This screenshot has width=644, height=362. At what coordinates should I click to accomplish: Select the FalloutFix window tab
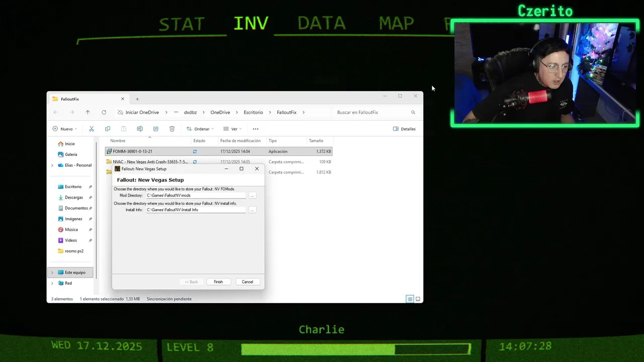point(88,99)
